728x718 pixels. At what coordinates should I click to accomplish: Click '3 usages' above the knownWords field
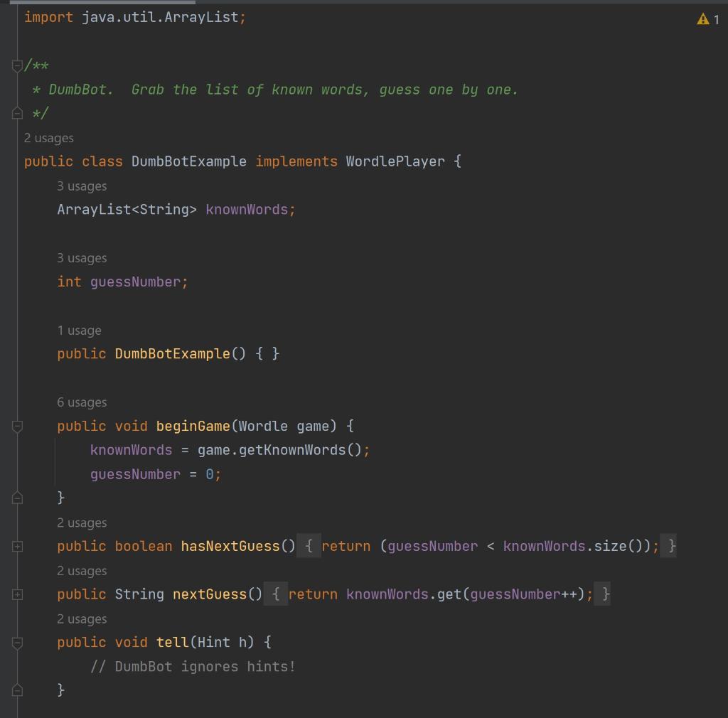(x=82, y=186)
